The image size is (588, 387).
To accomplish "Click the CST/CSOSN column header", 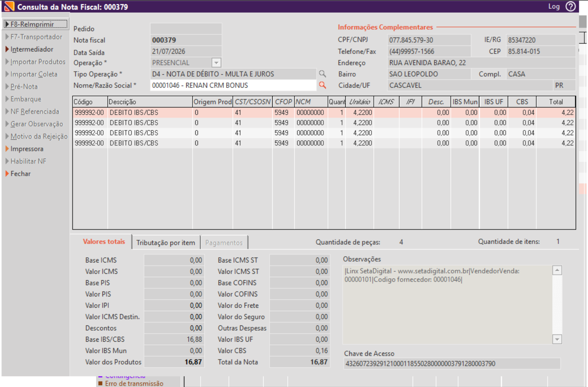I will (253, 102).
